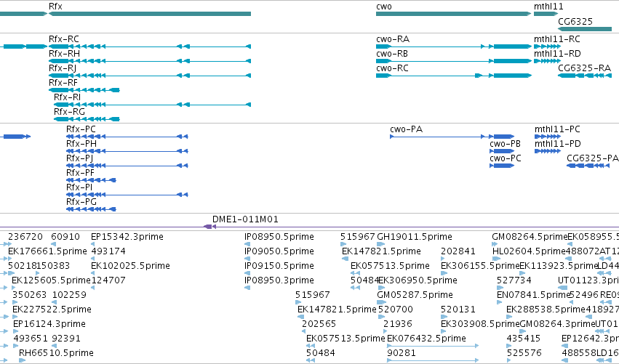Select the CG6325-PA protein label
Screen dimensions: 619x364
(x=593, y=158)
